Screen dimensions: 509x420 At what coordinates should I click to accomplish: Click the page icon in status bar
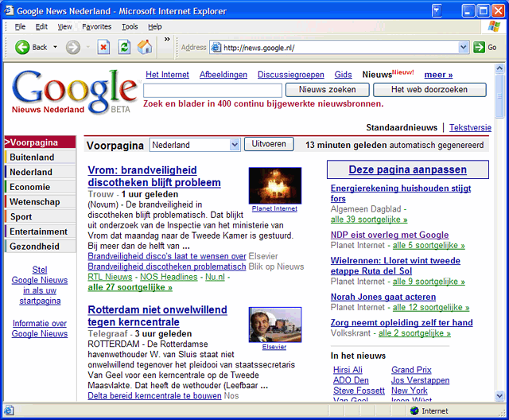9,410
